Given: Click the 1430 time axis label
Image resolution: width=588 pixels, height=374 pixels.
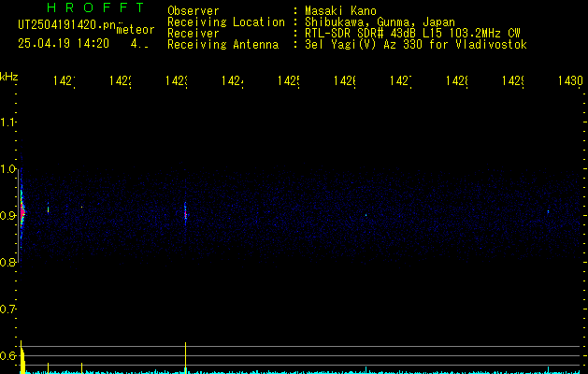Looking at the screenshot, I should 570,81.
